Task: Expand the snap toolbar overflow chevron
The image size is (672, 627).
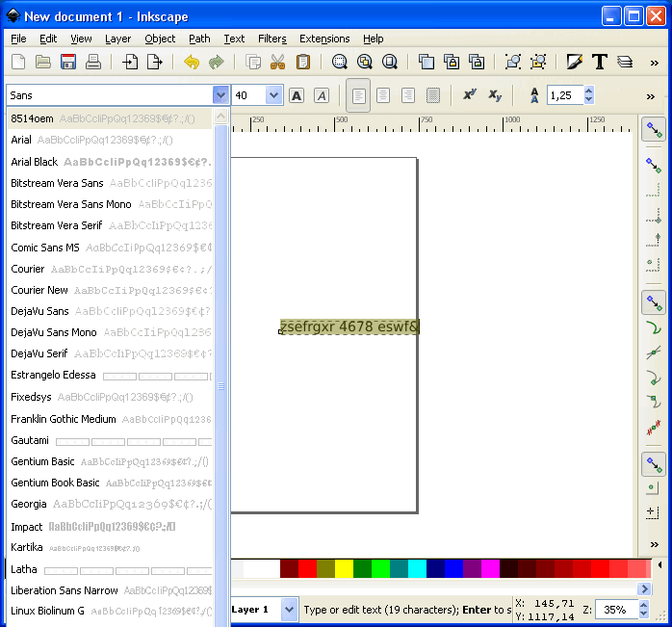Action: pyautogui.click(x=654, y=545)
